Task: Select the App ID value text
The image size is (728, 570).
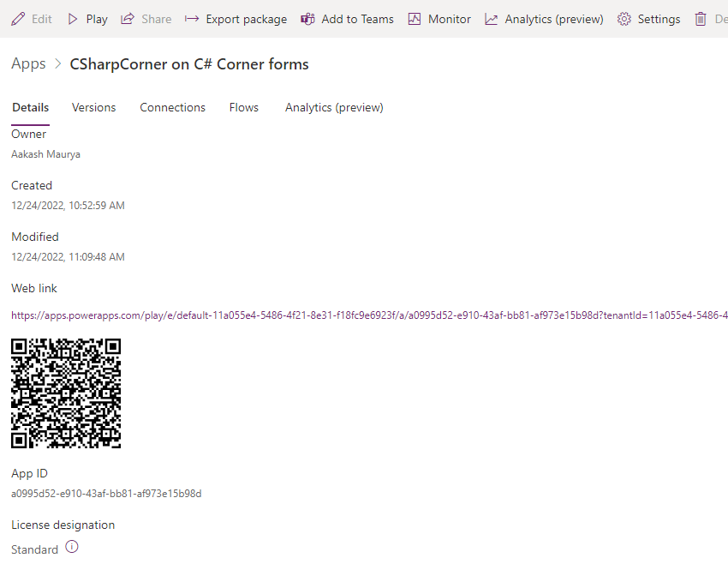Action: point(107,494)
